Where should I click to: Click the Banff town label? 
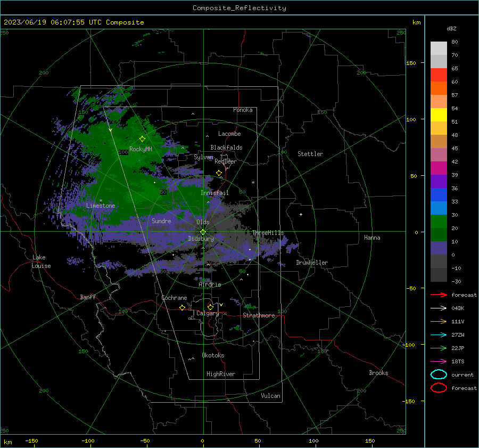(x=88, y=297)
